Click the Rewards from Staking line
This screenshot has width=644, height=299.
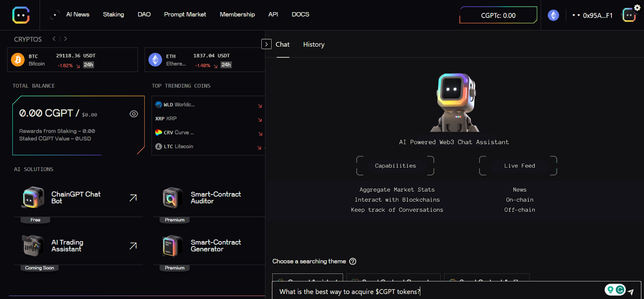coord(57,131)
